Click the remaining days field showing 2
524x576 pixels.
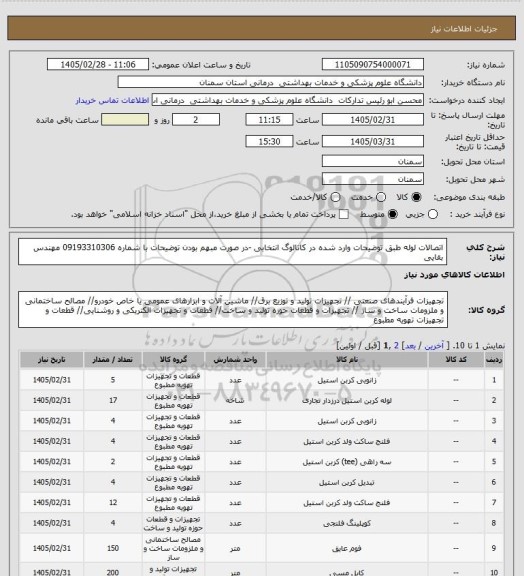pos(196,120)
